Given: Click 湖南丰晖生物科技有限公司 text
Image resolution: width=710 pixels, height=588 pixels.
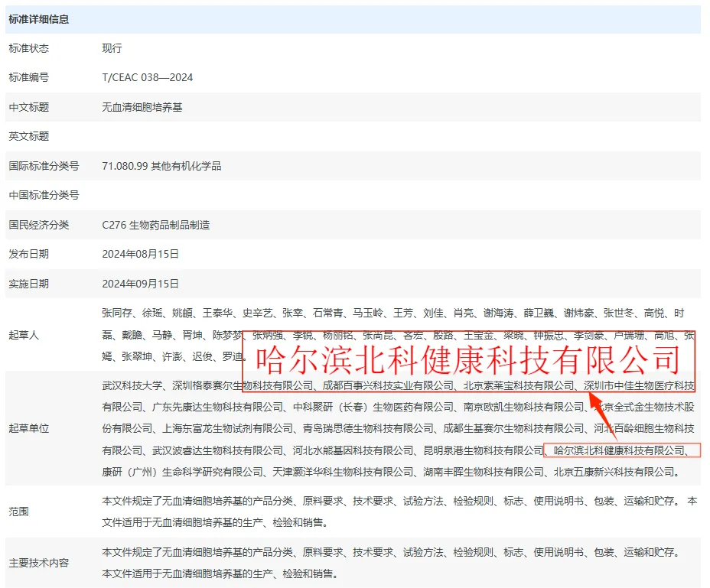Looking at the screenshot, I should click(484, 472).
